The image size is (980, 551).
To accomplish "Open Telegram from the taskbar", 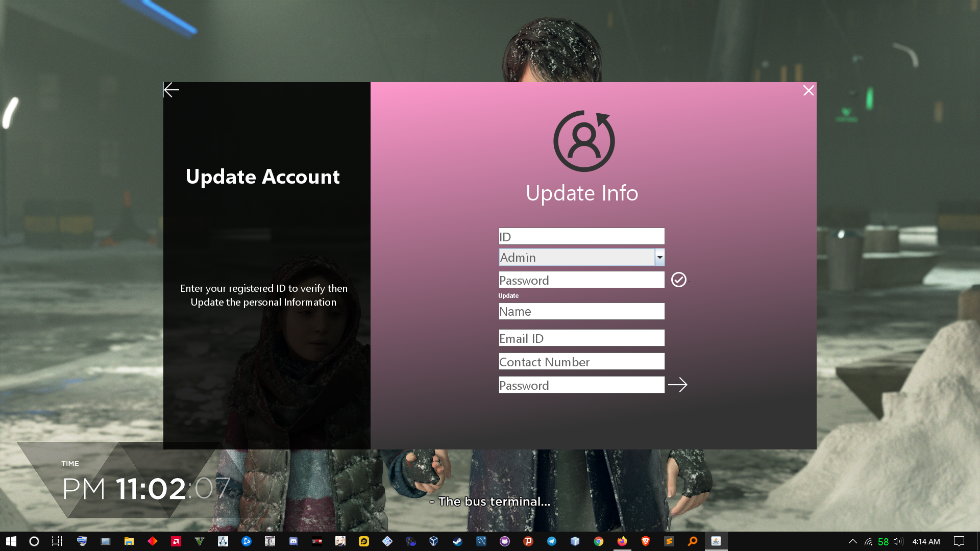I will (x=552, y=541).
